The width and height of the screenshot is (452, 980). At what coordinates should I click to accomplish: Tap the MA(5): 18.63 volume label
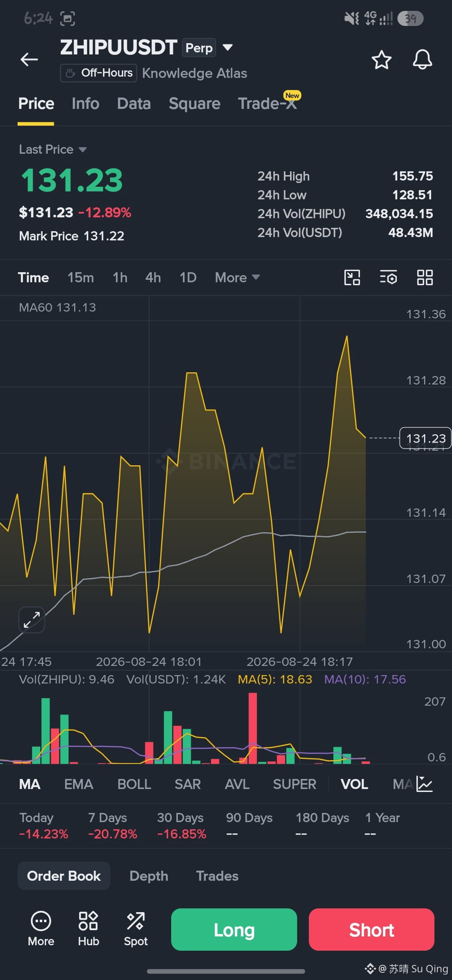click(x=275, y=679)
